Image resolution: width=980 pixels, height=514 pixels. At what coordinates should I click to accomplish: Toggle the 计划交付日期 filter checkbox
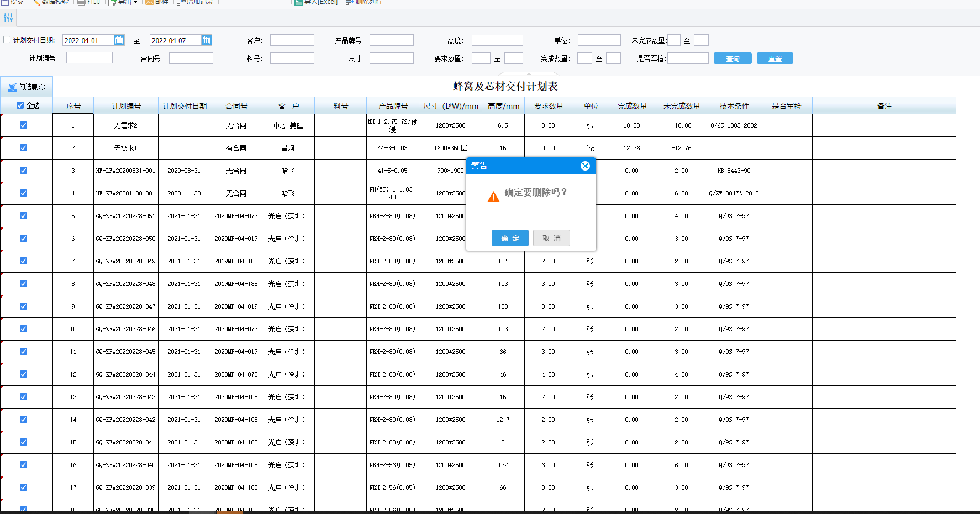7,40
